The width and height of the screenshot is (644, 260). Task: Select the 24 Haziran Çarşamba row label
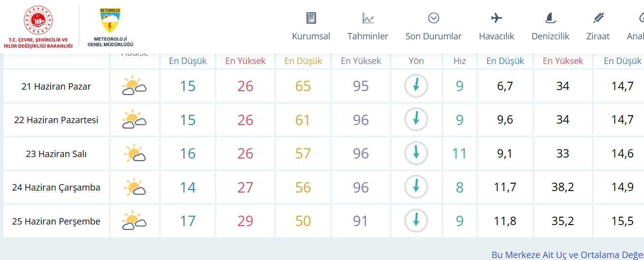tap(56, 187)
